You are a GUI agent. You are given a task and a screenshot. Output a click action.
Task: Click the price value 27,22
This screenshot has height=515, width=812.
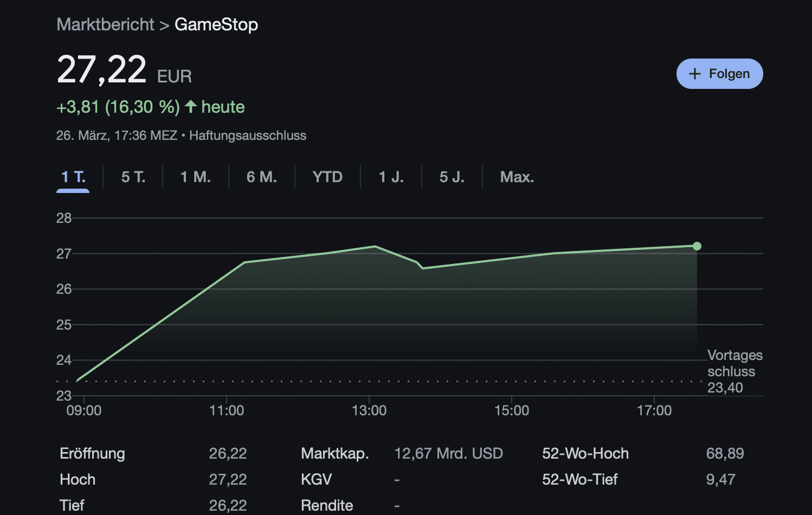[x=101, y=69]
